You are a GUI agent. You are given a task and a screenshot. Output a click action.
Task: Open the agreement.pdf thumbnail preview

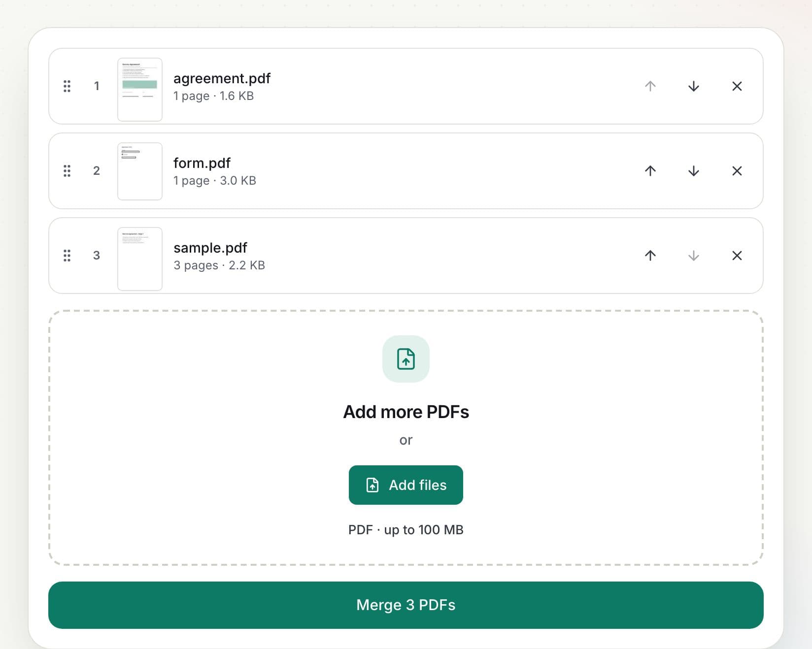[140, 90]
